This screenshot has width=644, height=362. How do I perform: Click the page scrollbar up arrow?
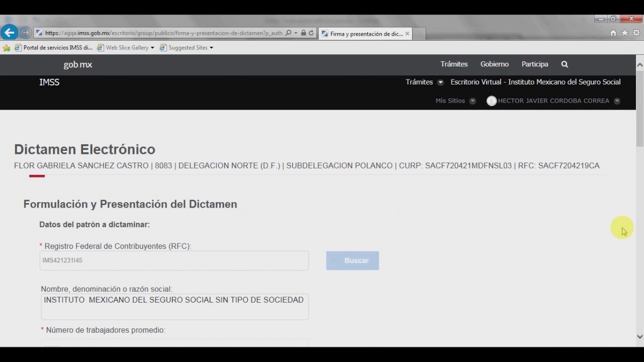click(640, 65)
